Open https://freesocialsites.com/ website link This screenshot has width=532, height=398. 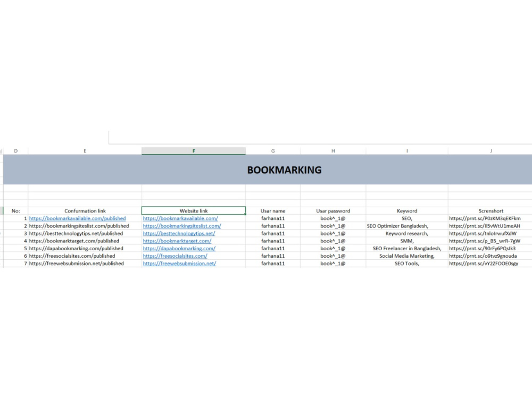(x=175, y=256)
